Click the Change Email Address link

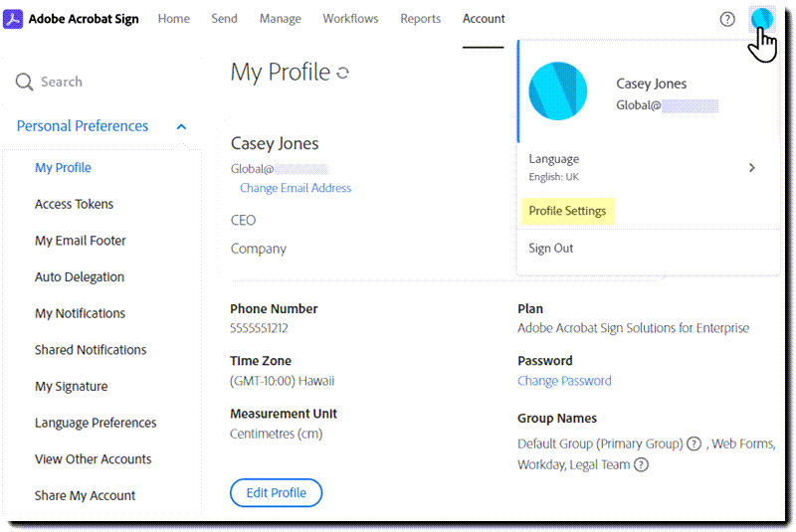point(296,188)
